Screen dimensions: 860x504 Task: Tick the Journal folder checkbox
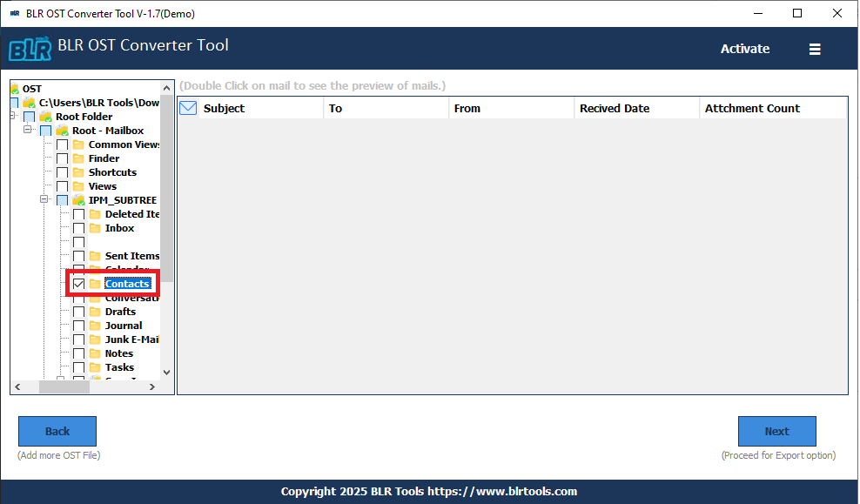pos(78,326)
